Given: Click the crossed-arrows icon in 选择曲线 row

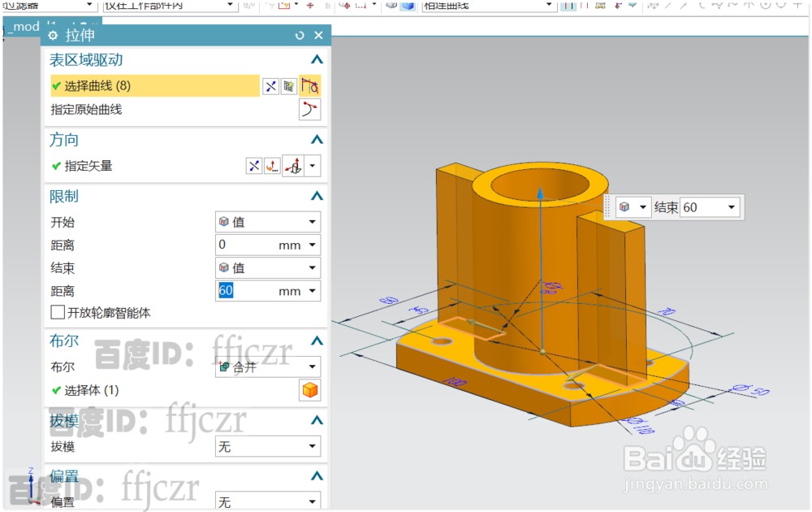Looking at the screenshot, I should click(x=270, y=86).
